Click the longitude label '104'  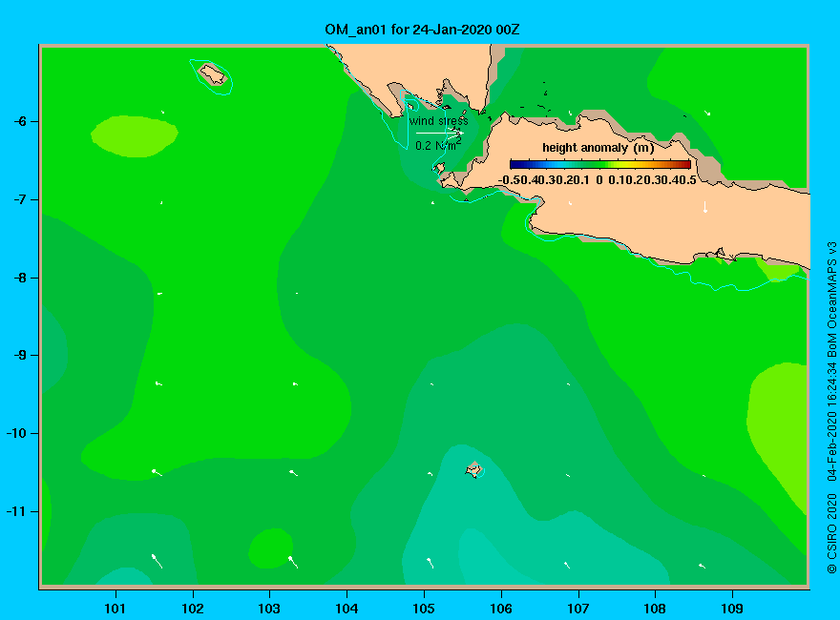click(x=346, y=609)
